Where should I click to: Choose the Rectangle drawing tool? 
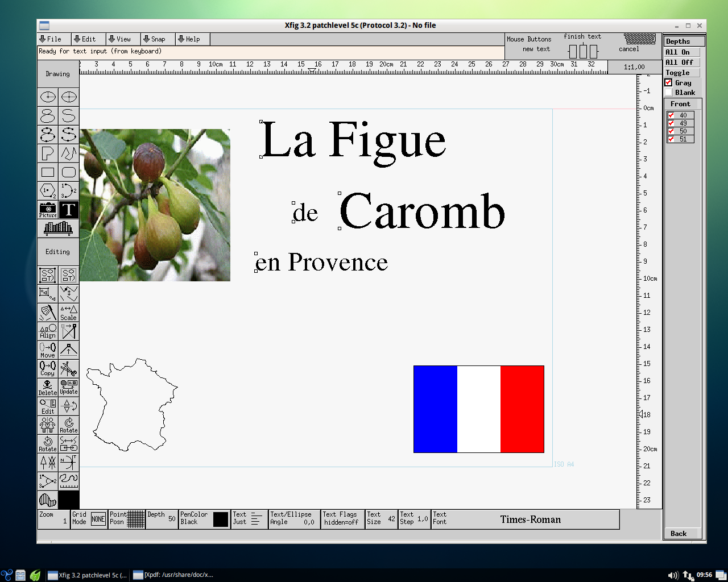[x=47, y=172]
